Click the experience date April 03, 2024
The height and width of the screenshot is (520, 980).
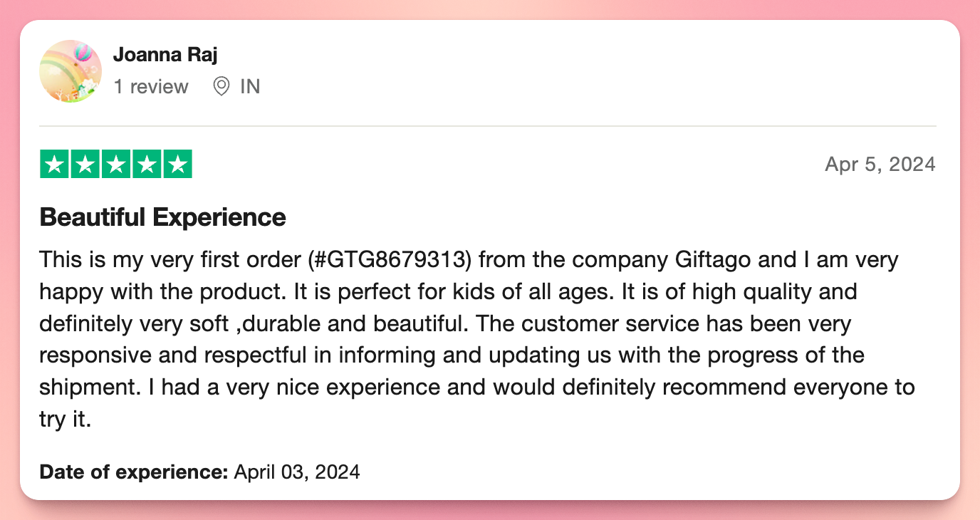[x=297, y=472]
